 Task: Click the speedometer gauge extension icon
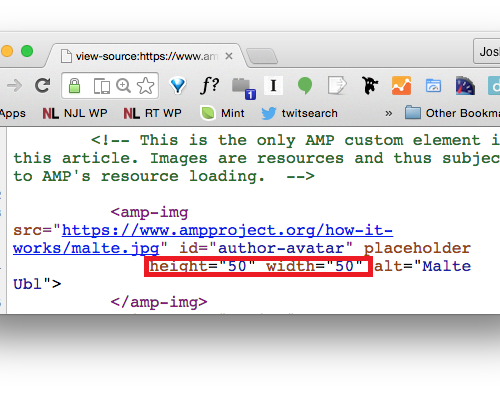(465, 86)
